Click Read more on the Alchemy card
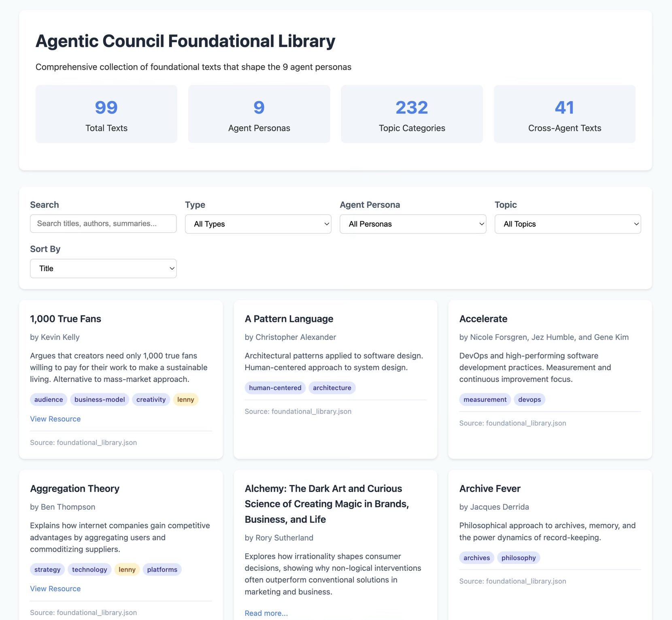The image size is (672, 620). (x=266, y=613)
